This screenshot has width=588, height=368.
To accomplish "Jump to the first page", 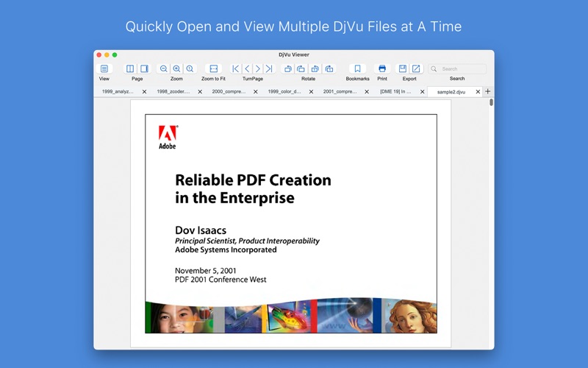I will [235, 68].
